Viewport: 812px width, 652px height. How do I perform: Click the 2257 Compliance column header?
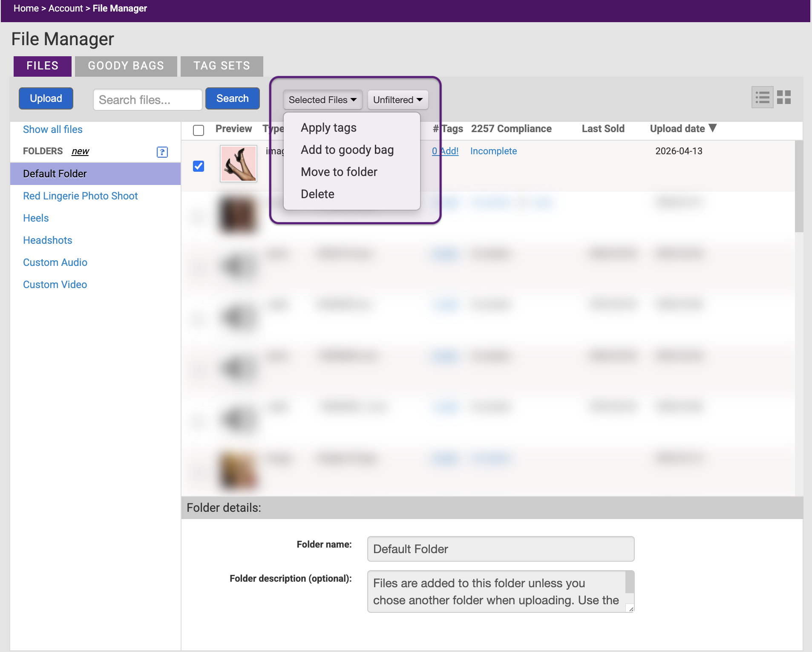coord(511,129)
